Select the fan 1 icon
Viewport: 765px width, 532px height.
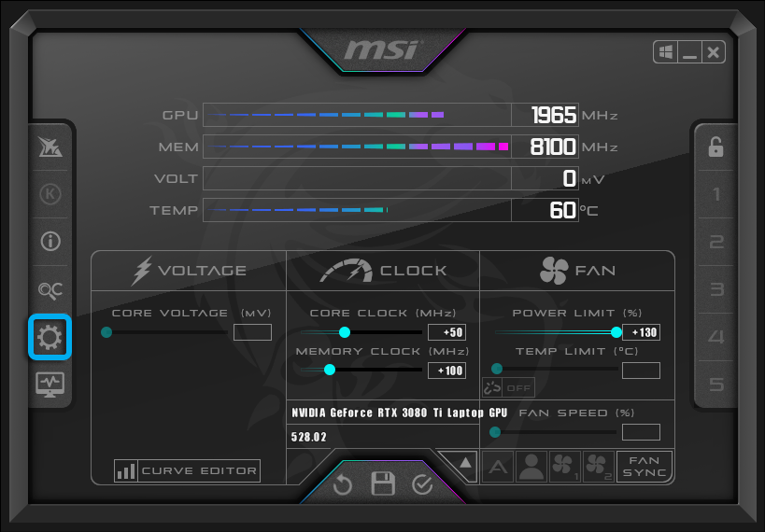(x=564, y=467)
